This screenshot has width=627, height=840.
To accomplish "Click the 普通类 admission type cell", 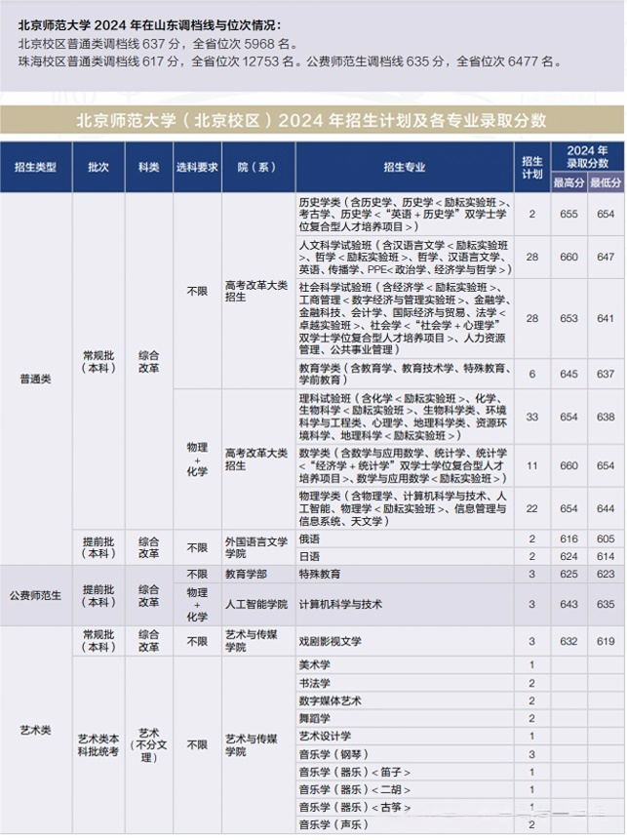I will tap(35, 379).
